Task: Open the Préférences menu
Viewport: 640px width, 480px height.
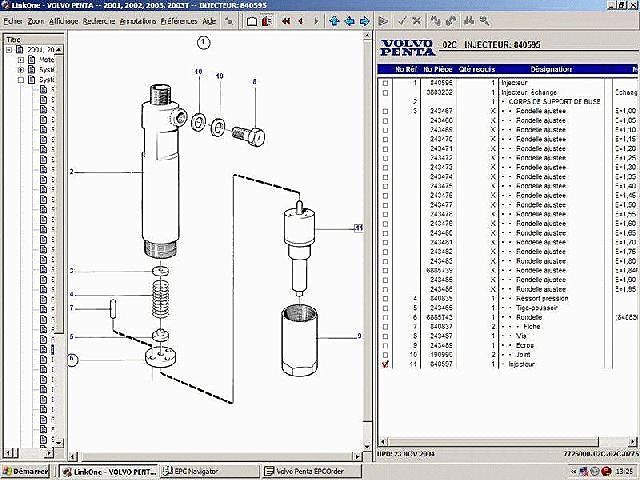Action: 179,21
